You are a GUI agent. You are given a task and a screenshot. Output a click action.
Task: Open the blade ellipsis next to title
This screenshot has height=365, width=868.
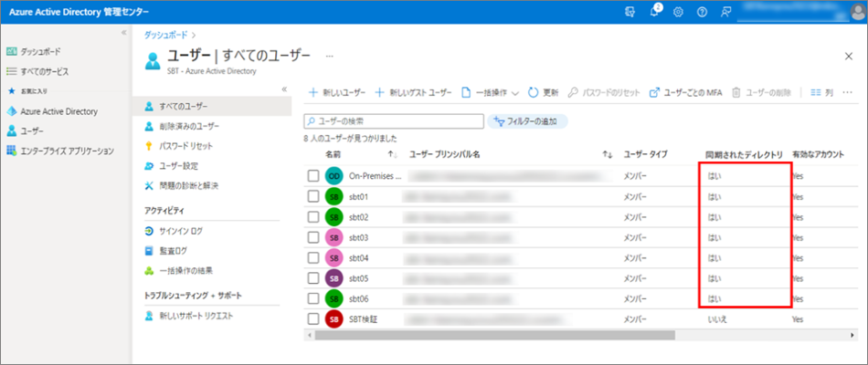329,56
